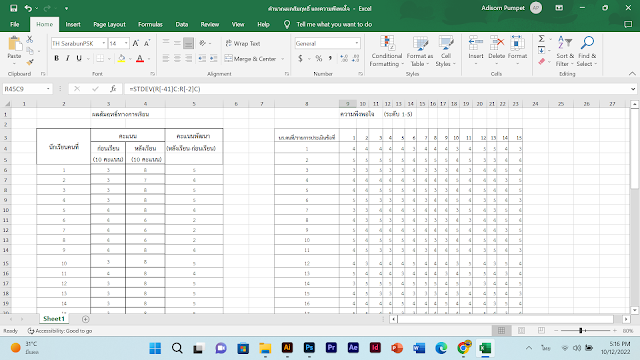Open Format as Table gallery
This screenshot has width=640, height=360.
point(420,51)
